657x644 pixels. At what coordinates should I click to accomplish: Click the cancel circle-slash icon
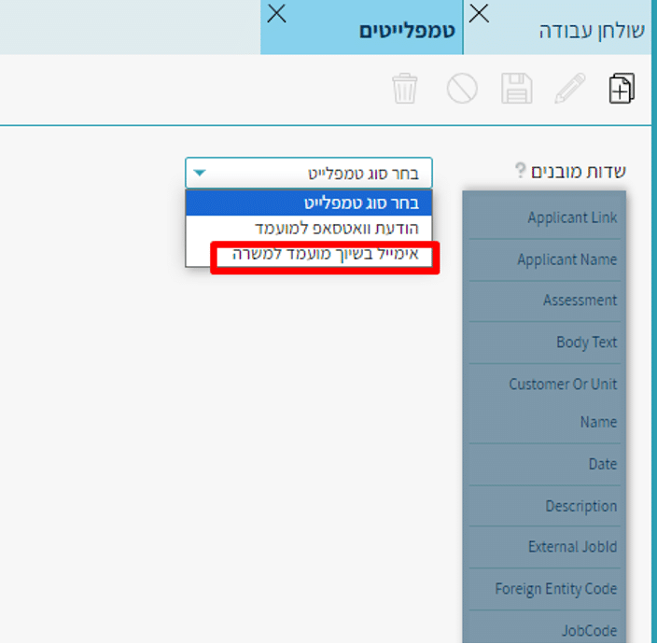(462, 90)
